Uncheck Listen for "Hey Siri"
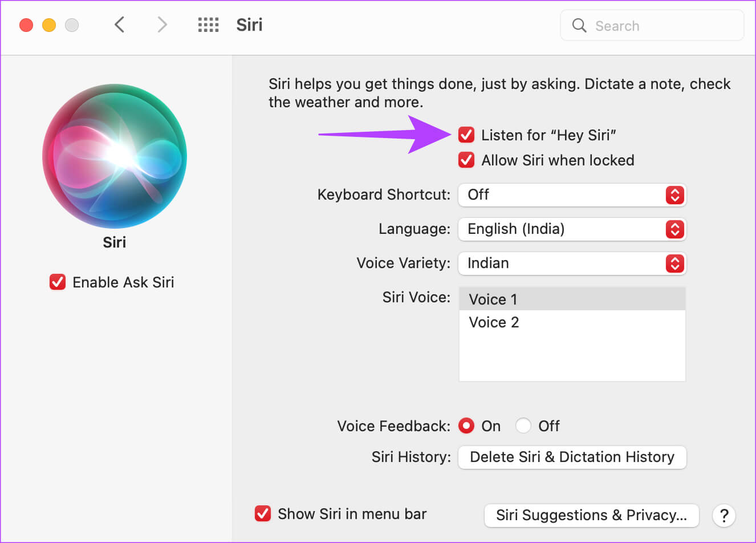Screen dimensions: 756x543 pos(466,135)
